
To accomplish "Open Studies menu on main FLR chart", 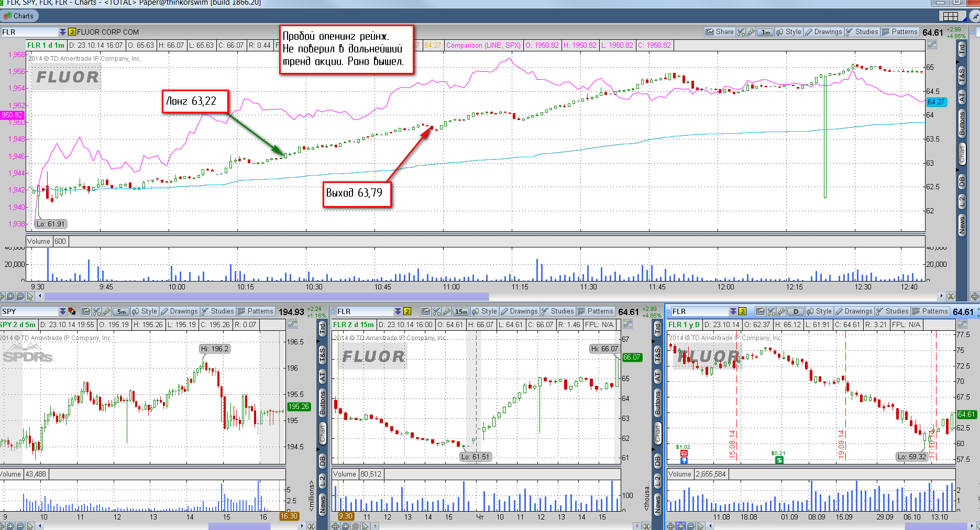I will pos(862,32).
